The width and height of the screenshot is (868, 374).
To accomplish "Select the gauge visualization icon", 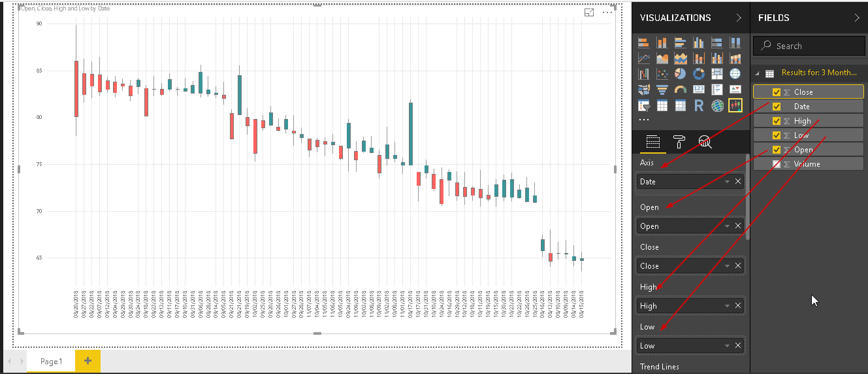I will pyautogui.click(x=680, y=90).
